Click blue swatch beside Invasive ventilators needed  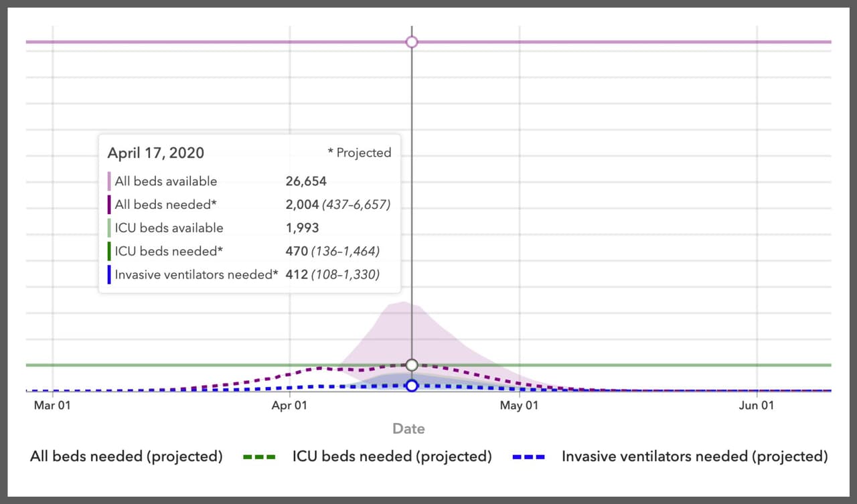(x=109, y=275)
